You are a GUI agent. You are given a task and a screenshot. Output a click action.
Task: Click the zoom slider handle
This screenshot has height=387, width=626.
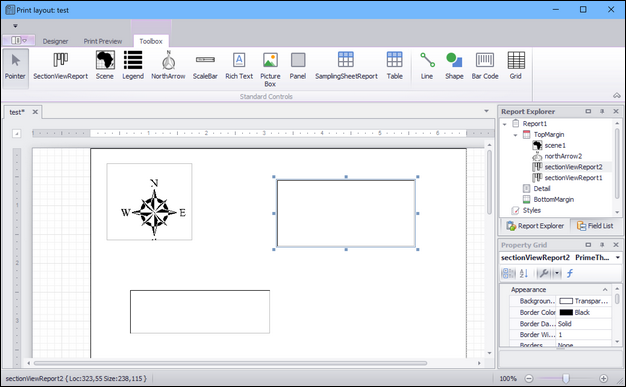566,378
